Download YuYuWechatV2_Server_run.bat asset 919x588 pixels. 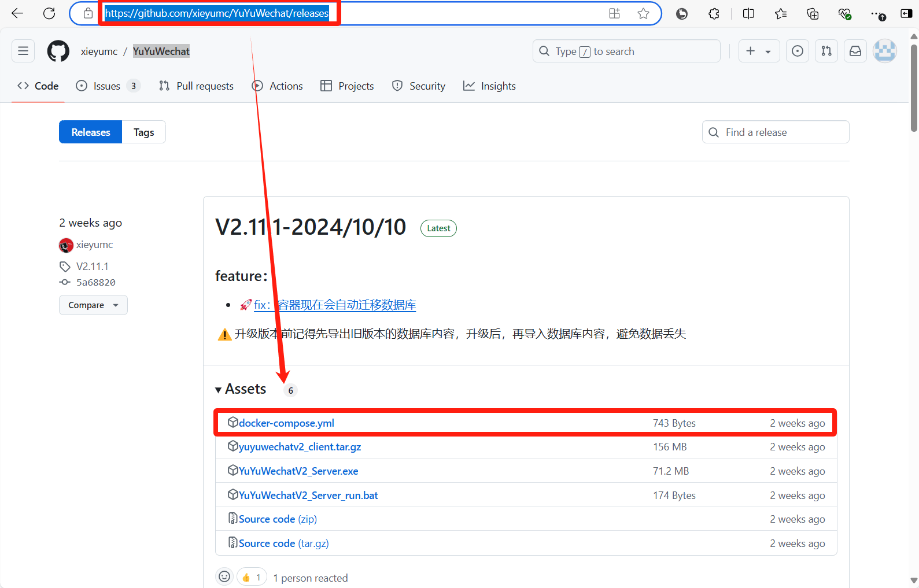coord(308,495)
